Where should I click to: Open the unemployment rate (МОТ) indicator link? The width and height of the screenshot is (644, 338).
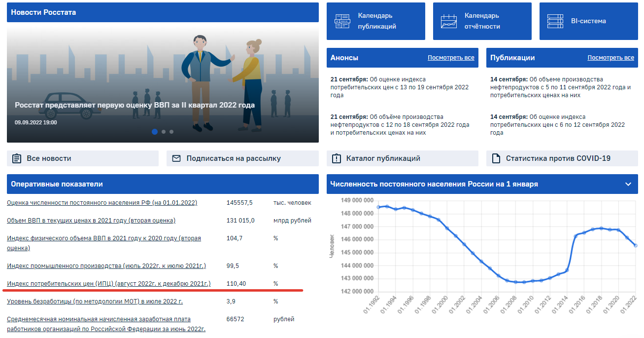click(95, 301)
